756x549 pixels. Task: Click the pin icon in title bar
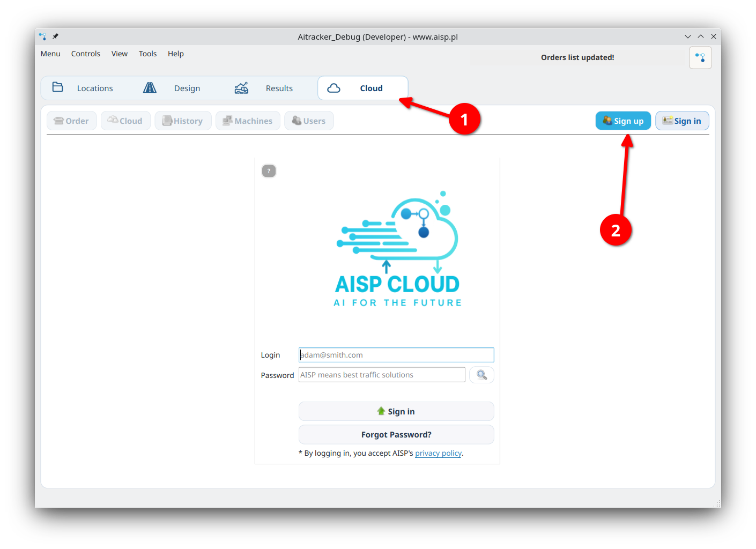55,36
